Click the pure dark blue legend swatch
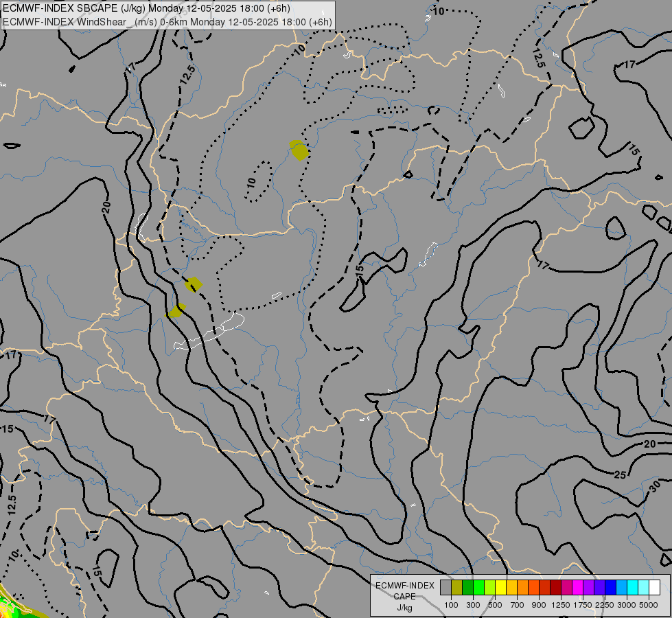 point(610,588)
